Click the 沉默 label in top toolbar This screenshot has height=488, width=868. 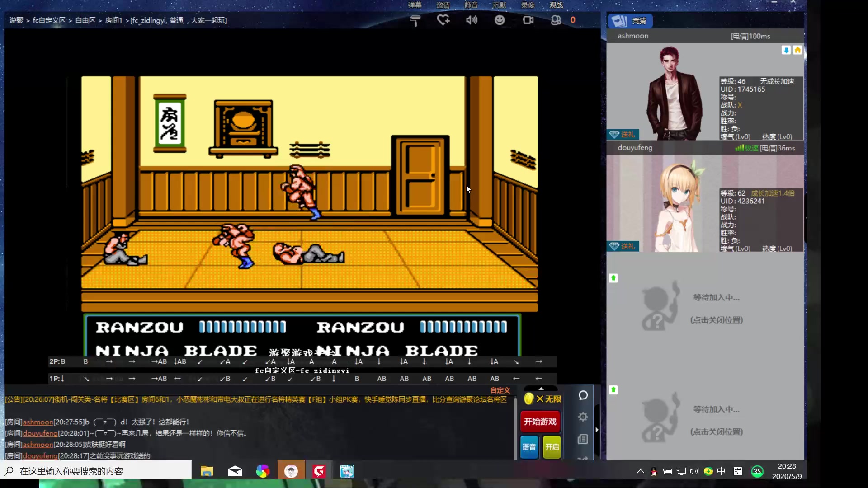[x=500, y=5]
